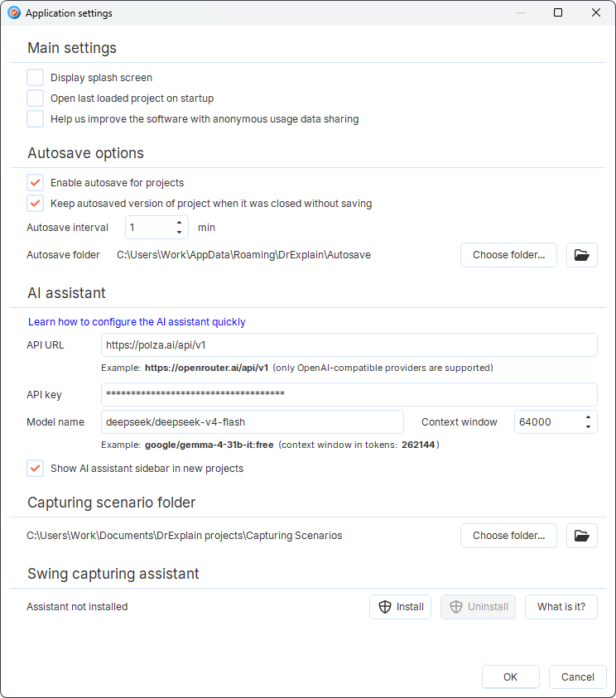616x698 pixels.
Task: Click the DrExplain app icon in title bar
Action: pyautogui.click(x=14, y=13)
